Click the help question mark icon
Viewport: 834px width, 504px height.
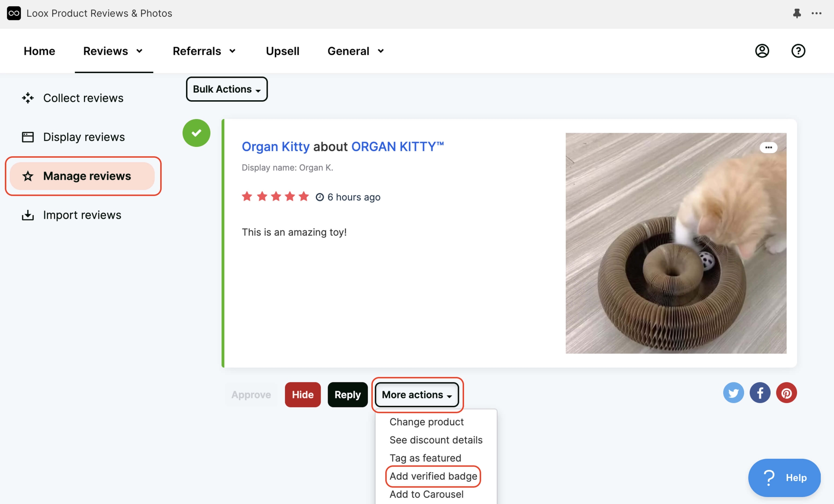pos(798,51)
